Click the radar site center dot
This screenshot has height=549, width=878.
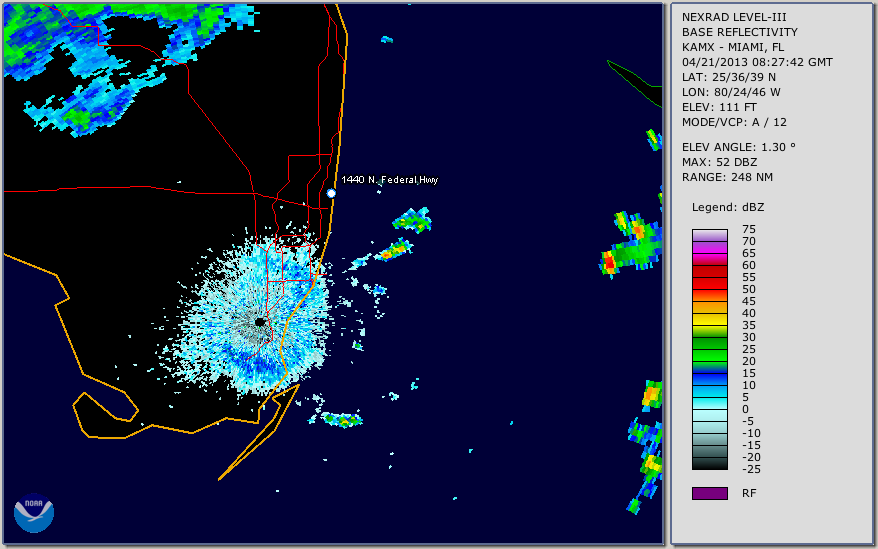260,322
